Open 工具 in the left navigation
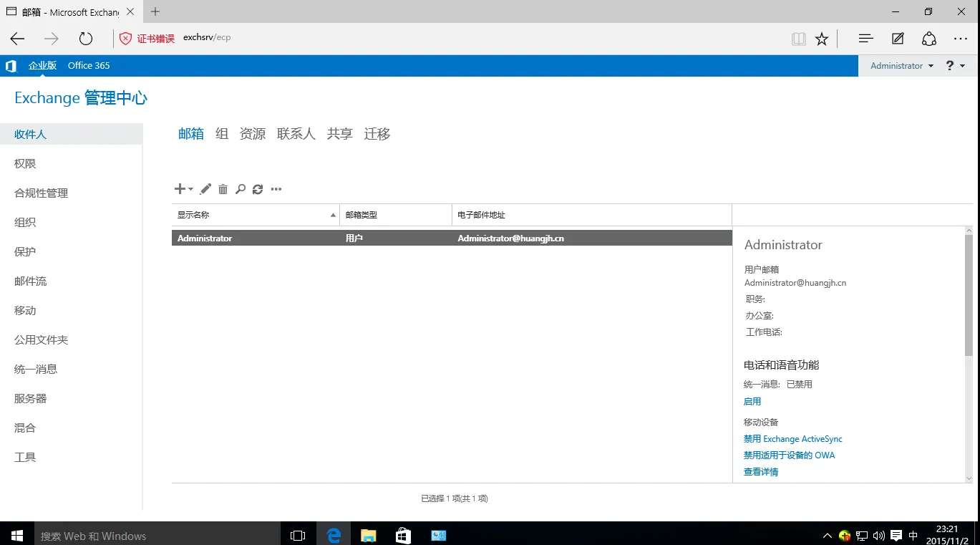The image size is (980, 545). [25, 458]
